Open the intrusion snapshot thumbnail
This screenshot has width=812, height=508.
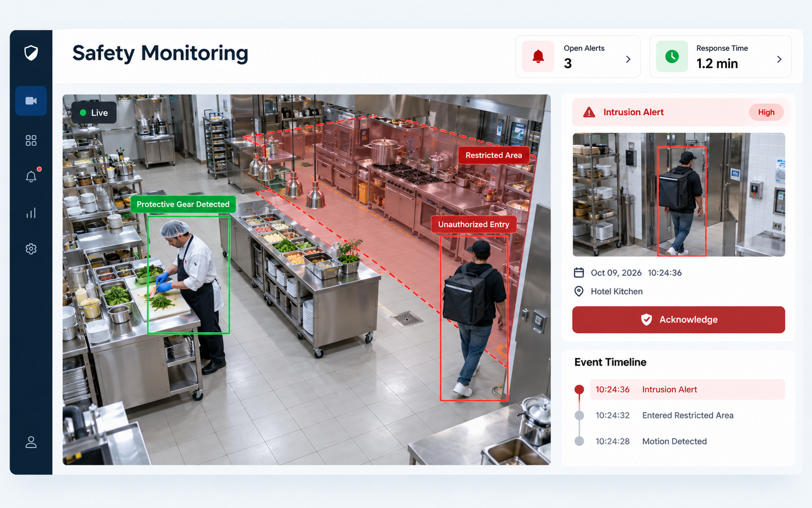[x=678, y=195]
